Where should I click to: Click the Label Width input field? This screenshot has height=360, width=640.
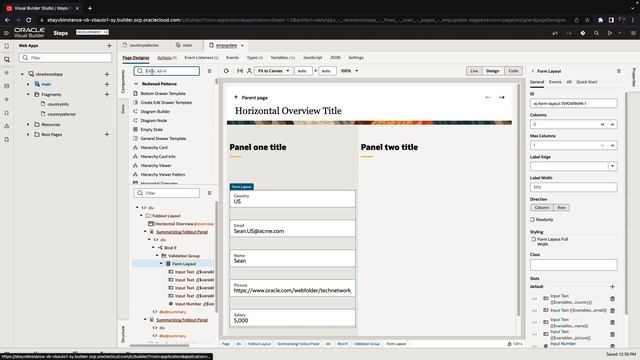click(x=573, y=187)
